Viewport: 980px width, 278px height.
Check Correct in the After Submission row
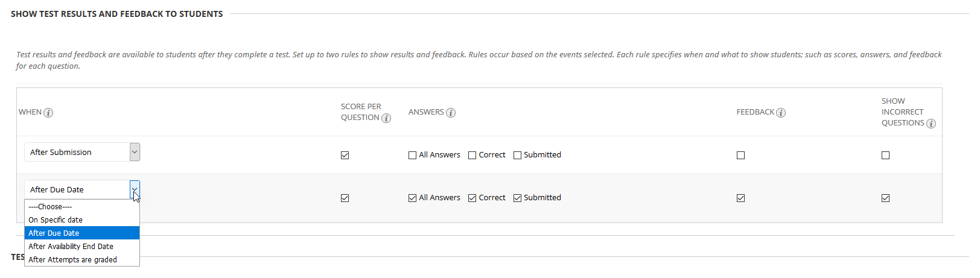(472, 155)
